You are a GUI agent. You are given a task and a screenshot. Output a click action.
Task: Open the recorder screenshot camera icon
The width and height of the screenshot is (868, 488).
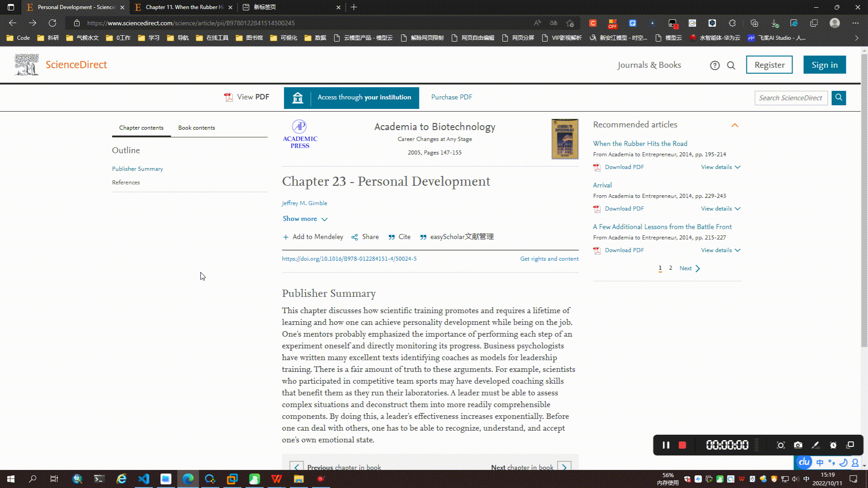pyautogui.click(x=798, y=445)
